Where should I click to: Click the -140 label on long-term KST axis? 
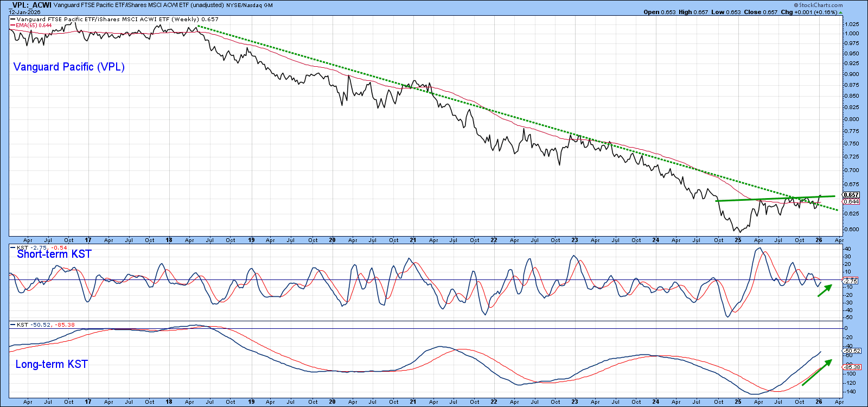pos(850,391)
